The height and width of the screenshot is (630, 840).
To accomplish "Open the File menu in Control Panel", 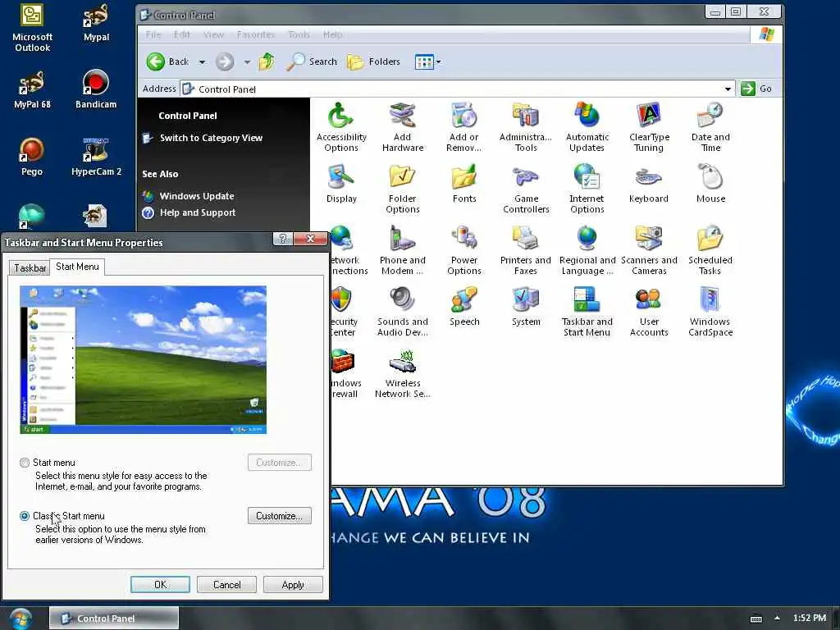I will coord(153,34).
